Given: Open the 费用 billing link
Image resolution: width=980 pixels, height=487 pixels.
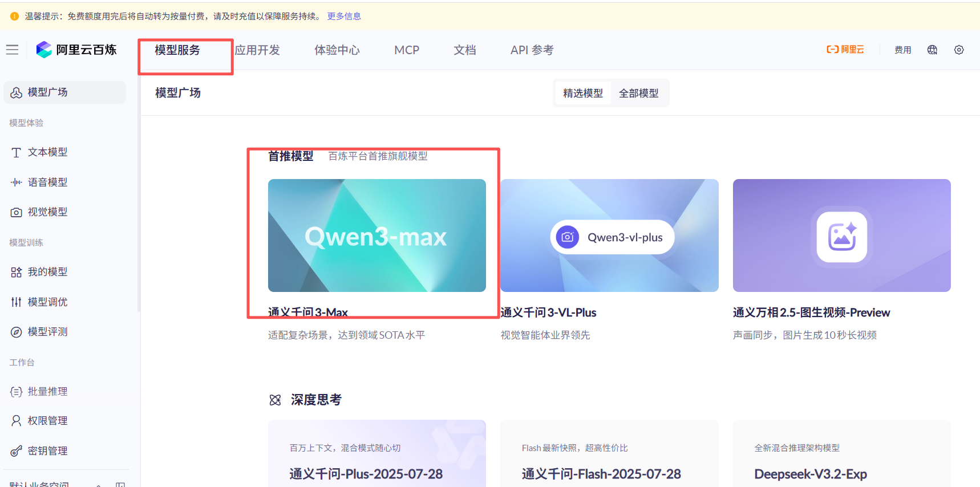Looking at the screenshot, I should [x=902, y=50].
